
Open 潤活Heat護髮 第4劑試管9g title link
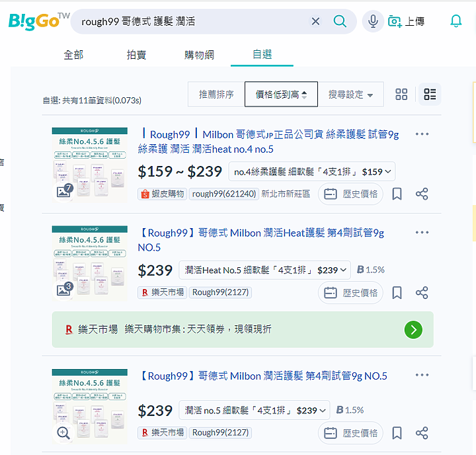(261, 240)
